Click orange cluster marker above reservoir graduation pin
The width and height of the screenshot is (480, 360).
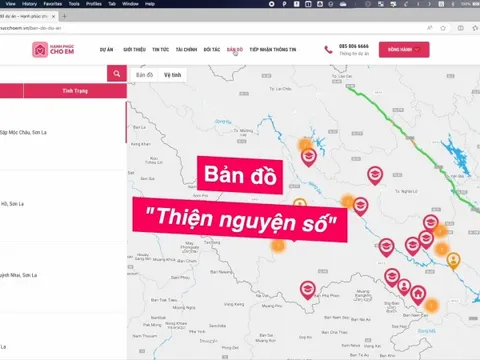[x=305, y=145]
